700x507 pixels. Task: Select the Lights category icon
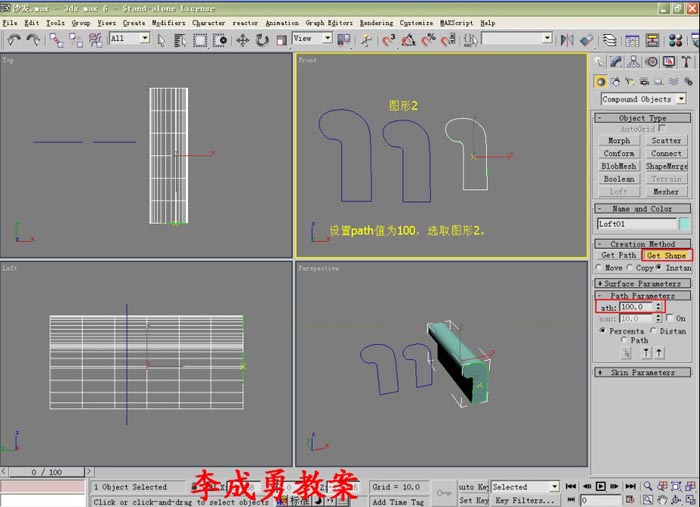630,82
